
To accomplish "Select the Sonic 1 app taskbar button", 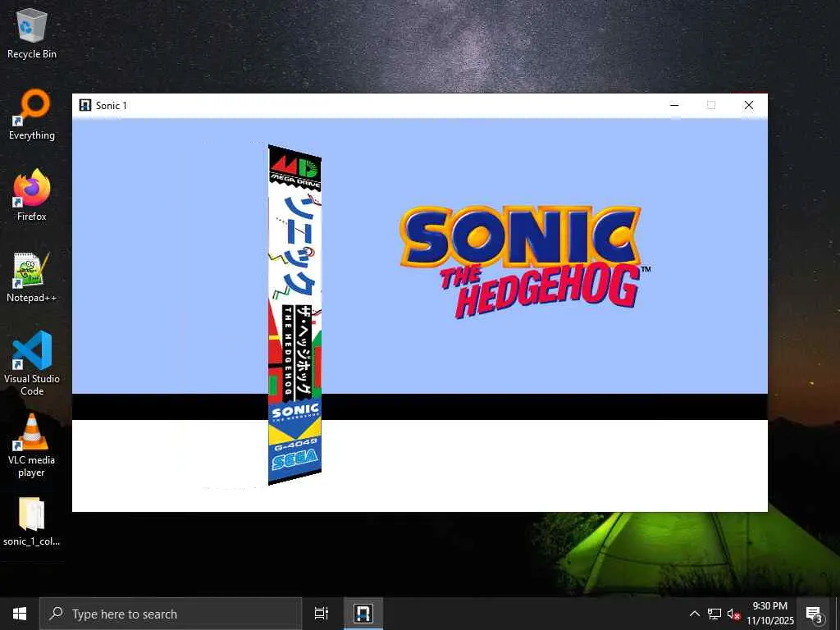I will pyautogui.click(x=363, y=614).
